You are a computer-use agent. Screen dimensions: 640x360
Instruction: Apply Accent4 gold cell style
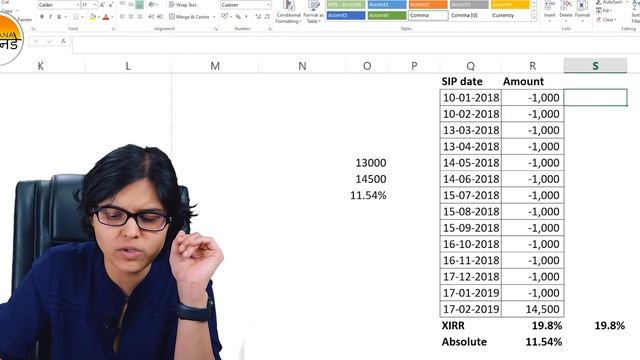click(510, 5)
